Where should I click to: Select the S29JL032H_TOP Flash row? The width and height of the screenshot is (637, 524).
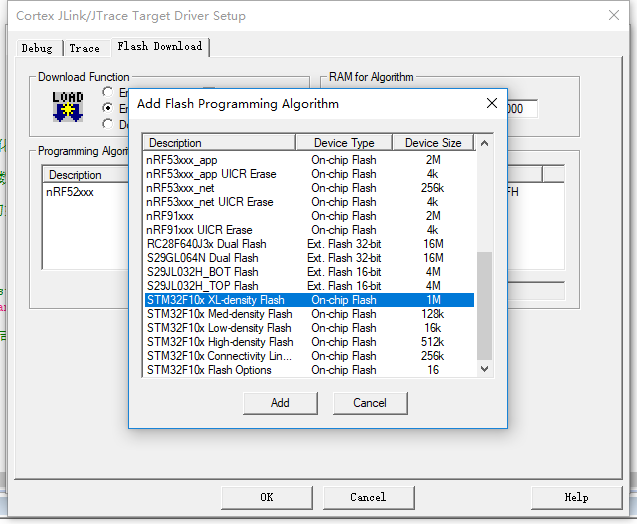[x=310, y=286]
